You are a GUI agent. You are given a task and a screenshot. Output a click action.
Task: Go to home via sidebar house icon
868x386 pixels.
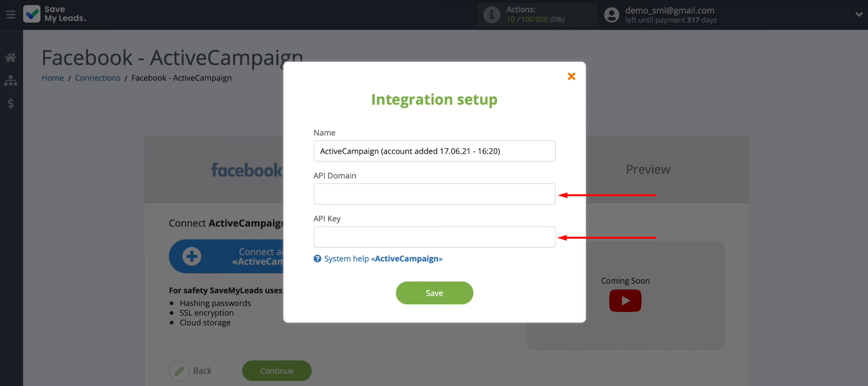click(x=11, y=58)
